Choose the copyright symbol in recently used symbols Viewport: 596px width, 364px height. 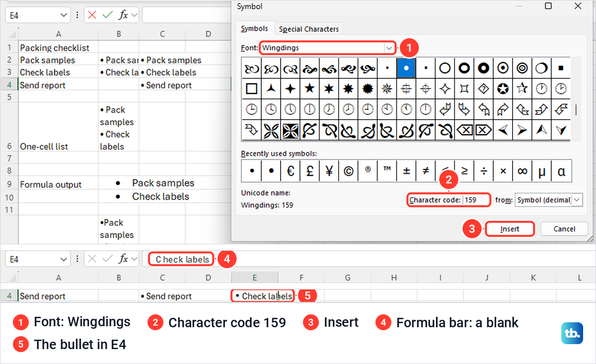[x=349, y=170]
